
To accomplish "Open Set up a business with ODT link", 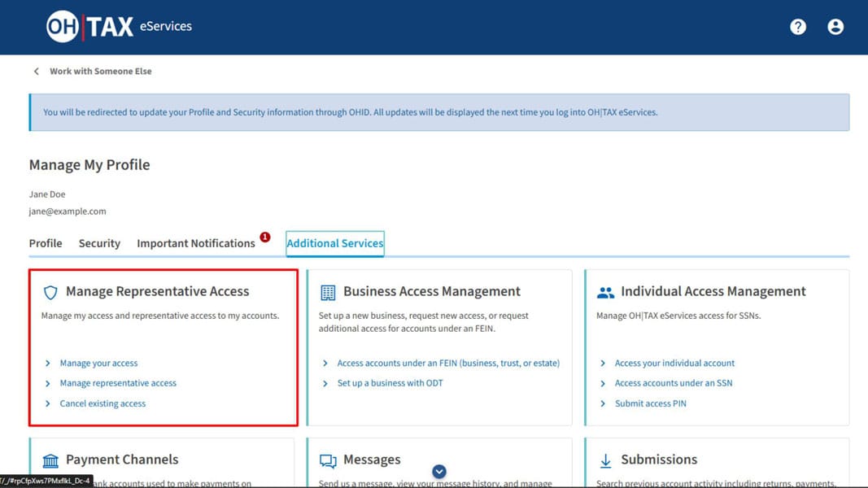I will coord(390,383).
